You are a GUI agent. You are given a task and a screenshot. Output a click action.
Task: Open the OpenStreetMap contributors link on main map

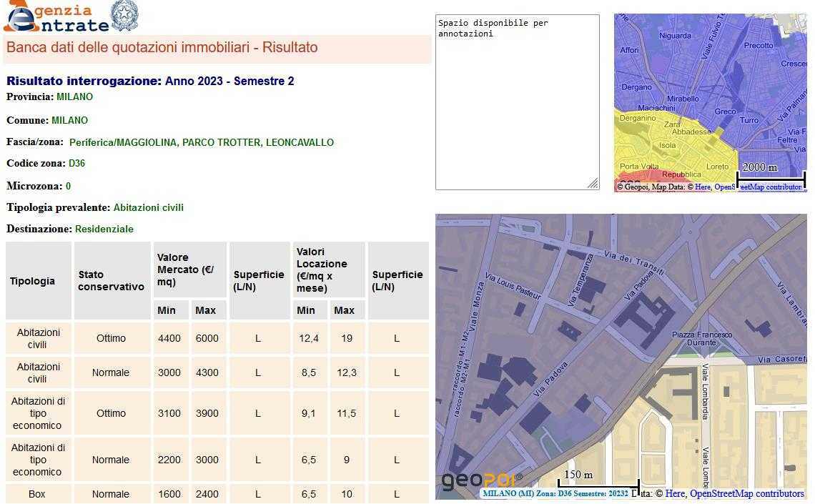pos(746,493)
